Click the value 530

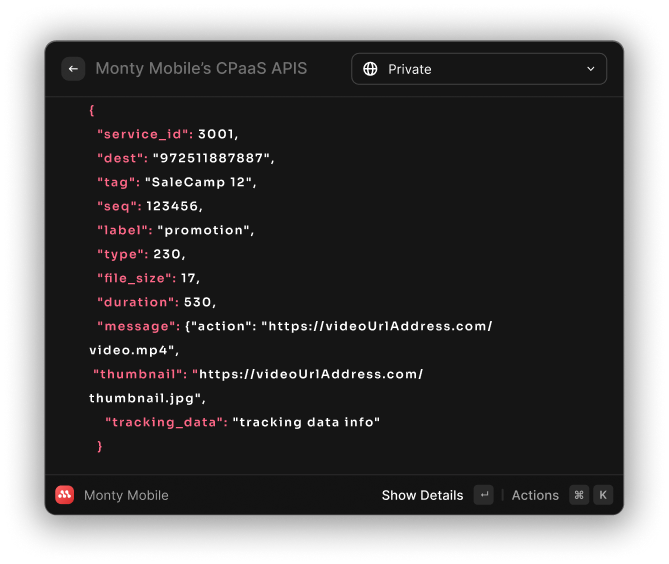(198, 302)
